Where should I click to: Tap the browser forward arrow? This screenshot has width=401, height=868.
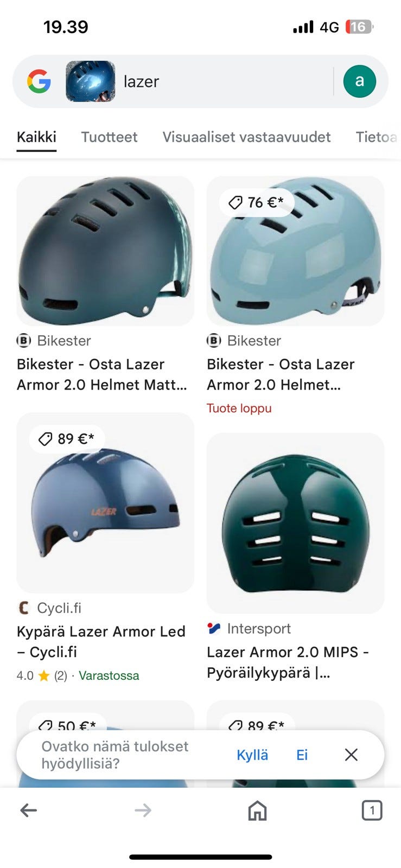(x=143, y=810)
